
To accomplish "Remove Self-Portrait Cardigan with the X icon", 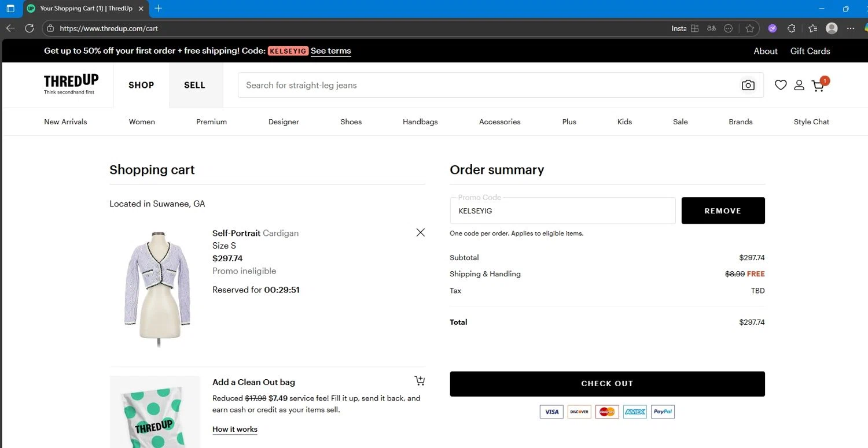I will (x=421, y=232).
